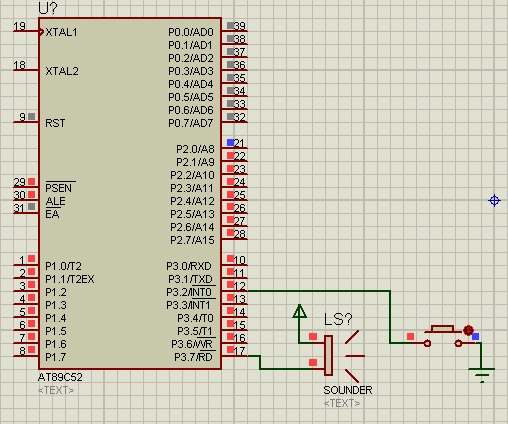This screenshot has width=508, height=424.
Task: Click pin number 19 beside XTAL1
Action: (x=20, y=26)
